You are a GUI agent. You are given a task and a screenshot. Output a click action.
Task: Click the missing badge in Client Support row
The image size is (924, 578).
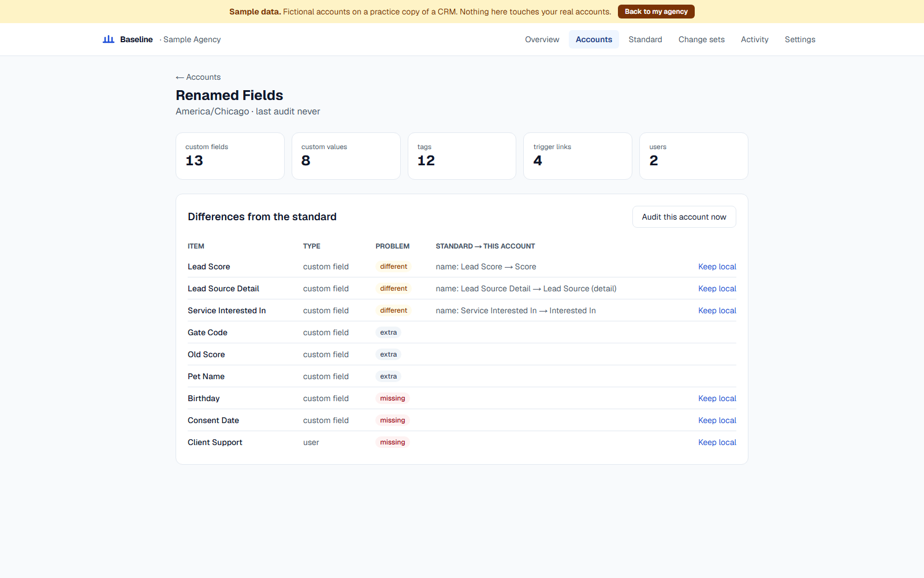(x=392, y=442)
